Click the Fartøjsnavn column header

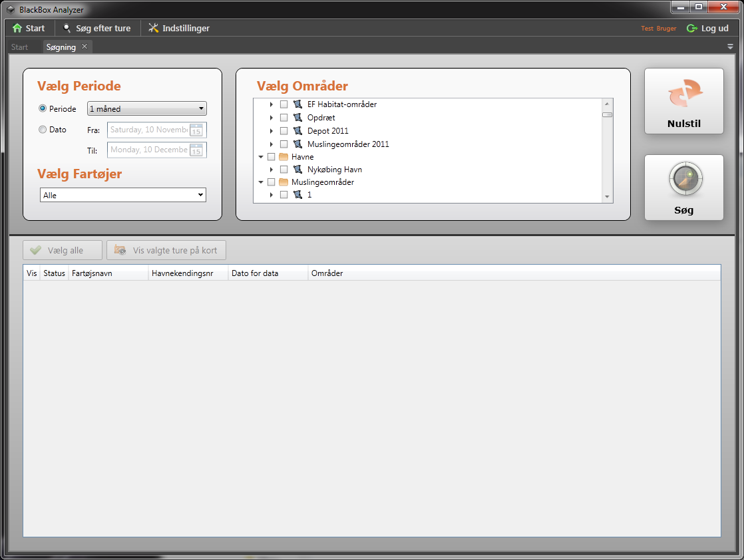(108, 273)
